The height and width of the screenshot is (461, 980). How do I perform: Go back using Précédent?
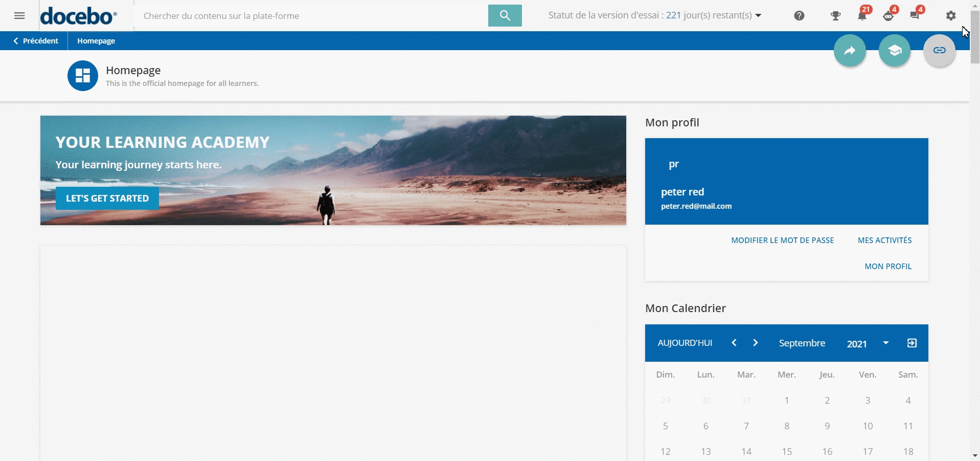[36, 41]
